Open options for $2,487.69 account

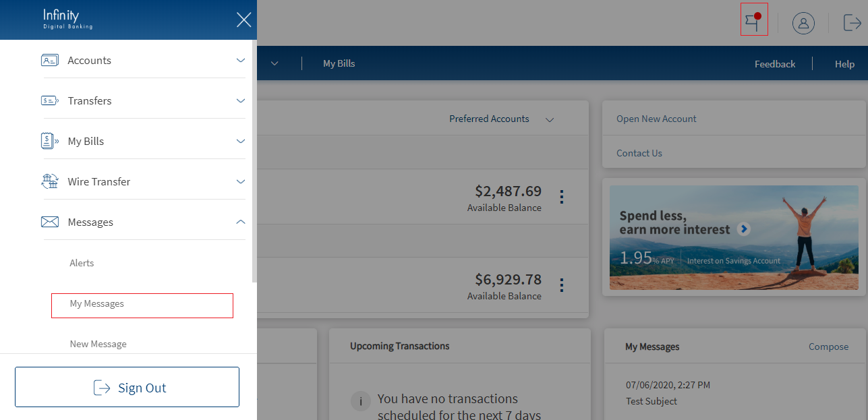(x=561, y=197)
